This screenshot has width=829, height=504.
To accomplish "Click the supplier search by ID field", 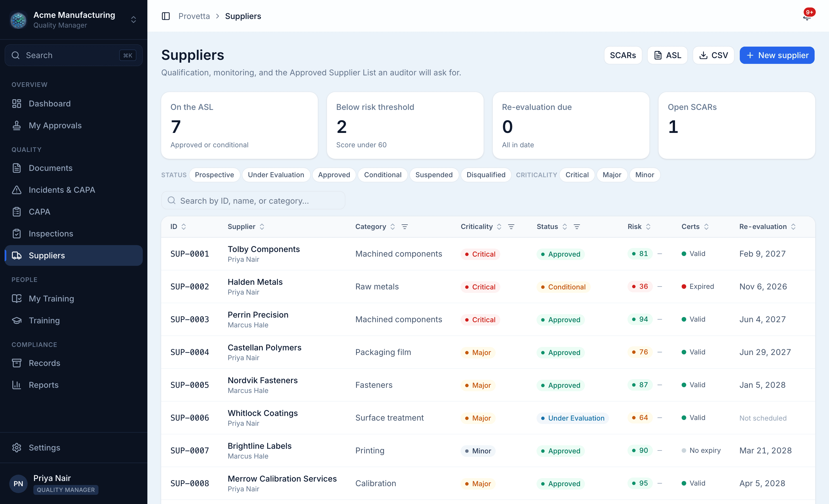I will click(x=253, y=201).
